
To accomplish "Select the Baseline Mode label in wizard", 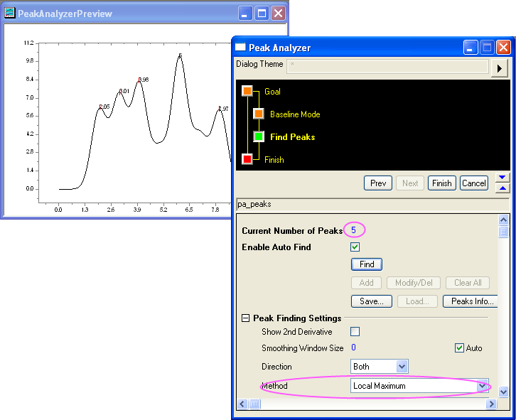I will coord(295,114).
